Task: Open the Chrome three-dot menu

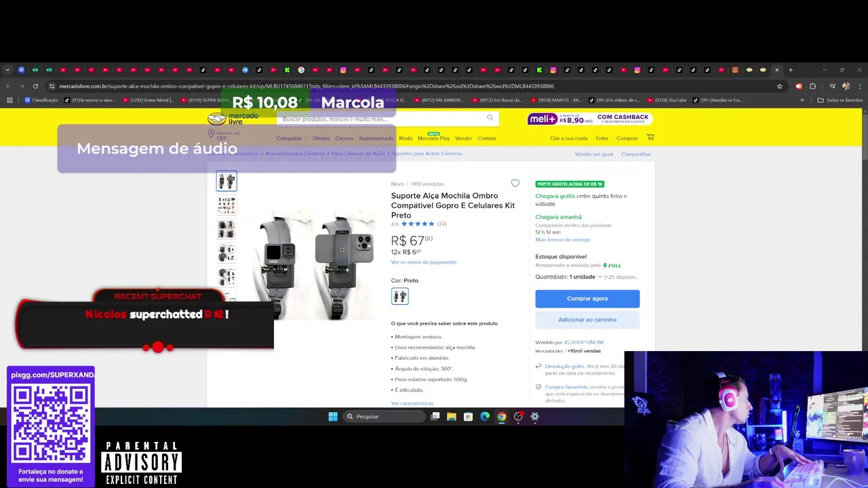Action: click(x=859, y=86)
